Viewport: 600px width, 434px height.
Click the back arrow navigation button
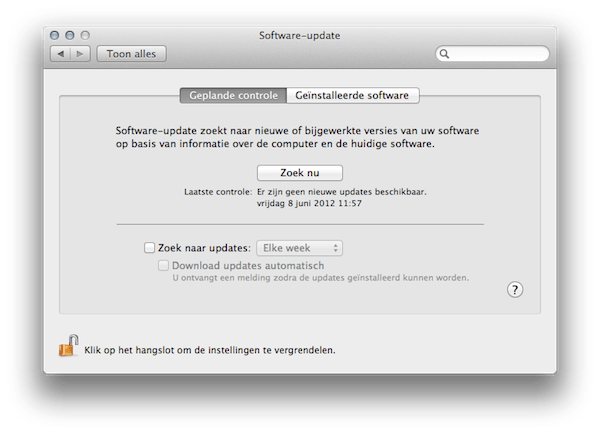(x=60, y=54)
